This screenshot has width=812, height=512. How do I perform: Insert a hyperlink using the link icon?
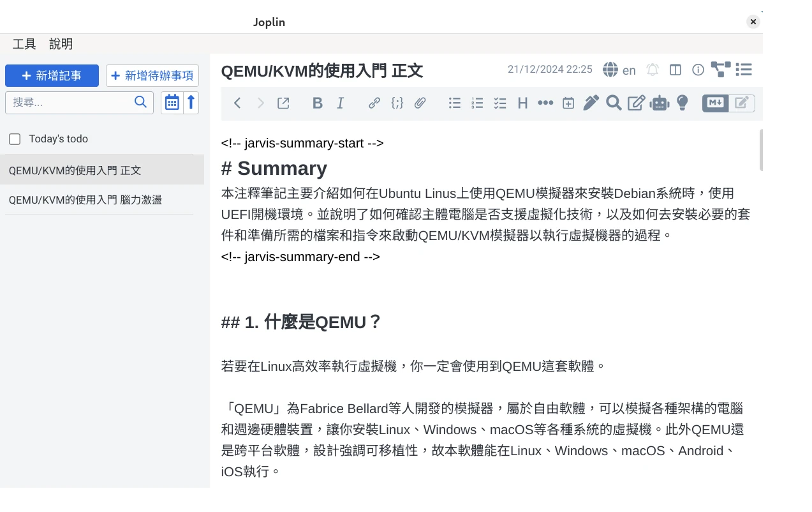(374, 103)
